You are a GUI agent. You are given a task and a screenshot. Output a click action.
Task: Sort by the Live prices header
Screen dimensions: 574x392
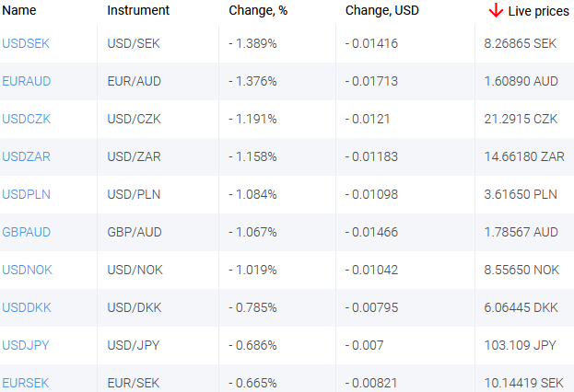[x=539, y=10]
